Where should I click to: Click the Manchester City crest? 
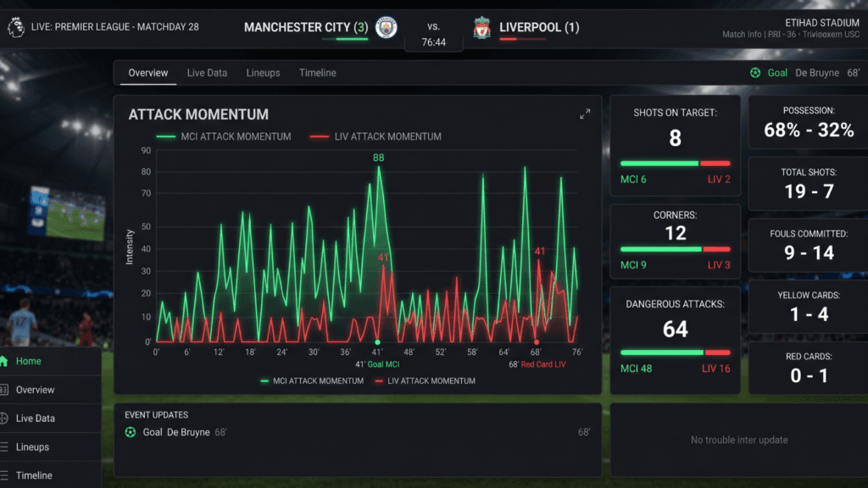point(386,27)
